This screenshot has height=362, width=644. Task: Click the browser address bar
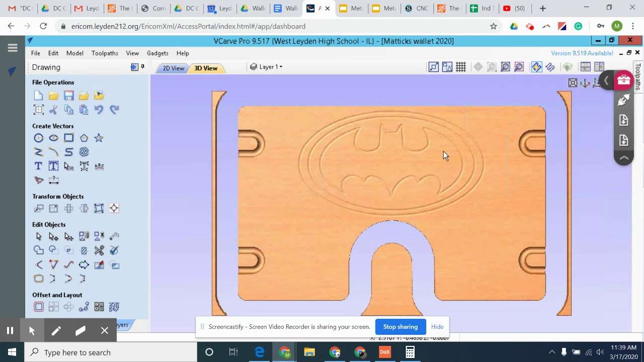(x=272, y=26)
